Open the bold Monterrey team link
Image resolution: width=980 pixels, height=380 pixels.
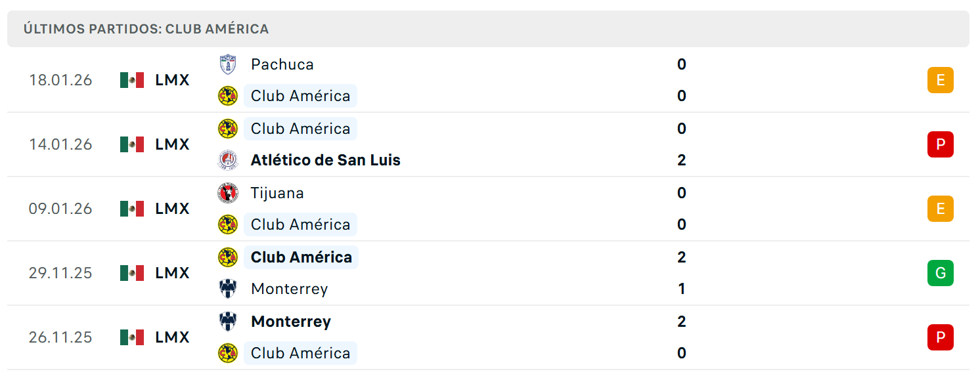[x=291, y=322]
